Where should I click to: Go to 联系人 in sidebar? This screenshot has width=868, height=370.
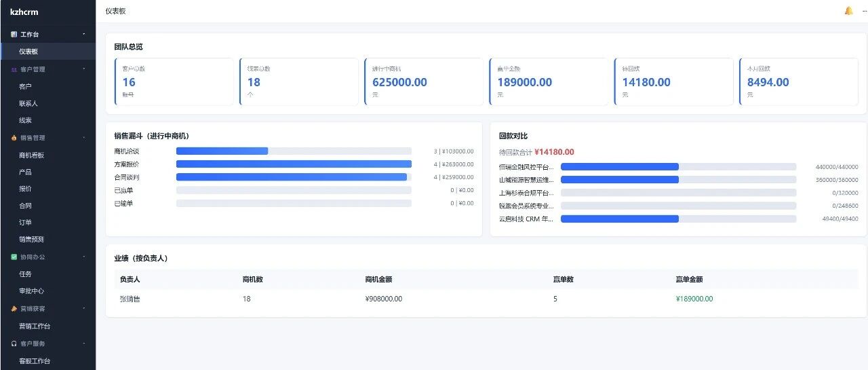(47, 104)
